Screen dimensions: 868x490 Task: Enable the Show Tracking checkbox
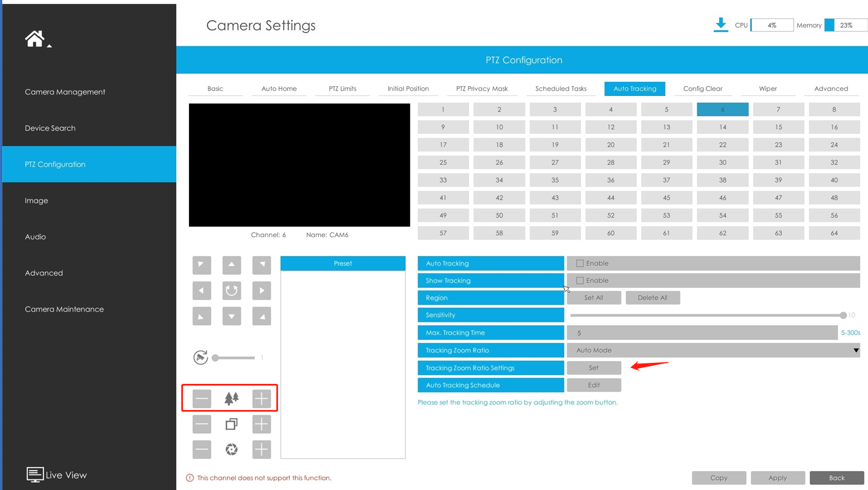(580, 281)
